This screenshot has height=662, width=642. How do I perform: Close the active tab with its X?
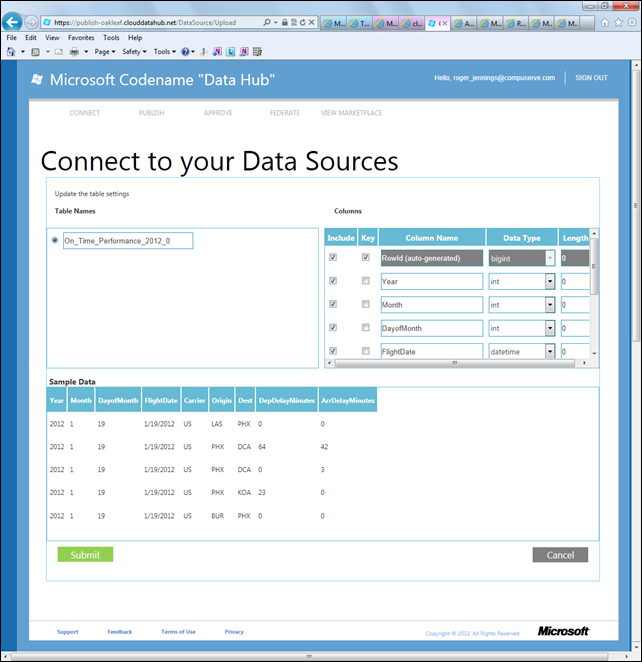[444, 23]
